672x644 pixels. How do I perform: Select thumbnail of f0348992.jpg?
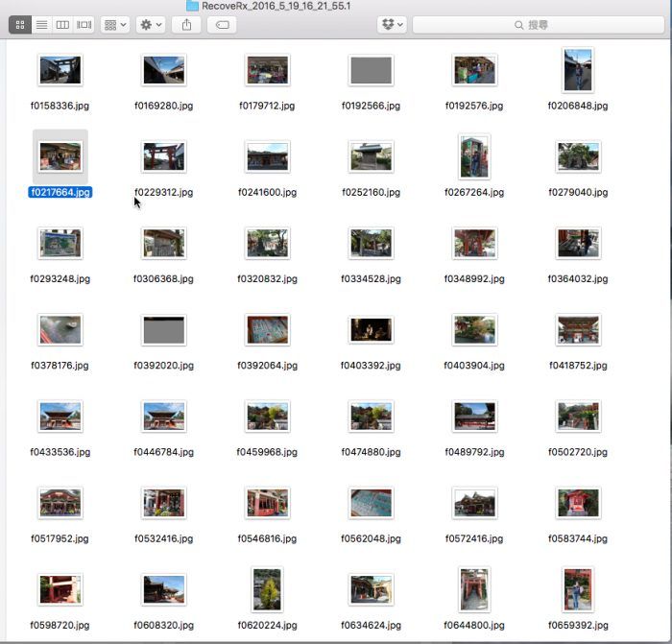474,243
